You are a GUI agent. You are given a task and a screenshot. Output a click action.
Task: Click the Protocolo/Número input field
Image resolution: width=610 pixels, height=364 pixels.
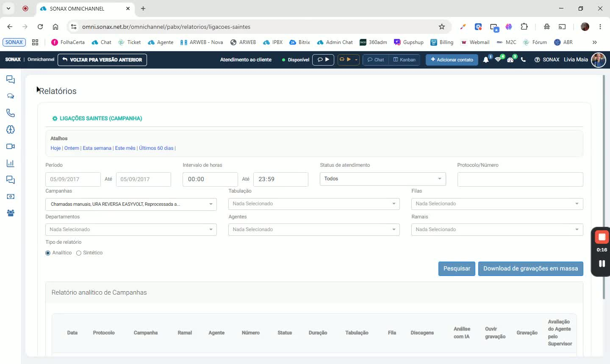[520, 179]
